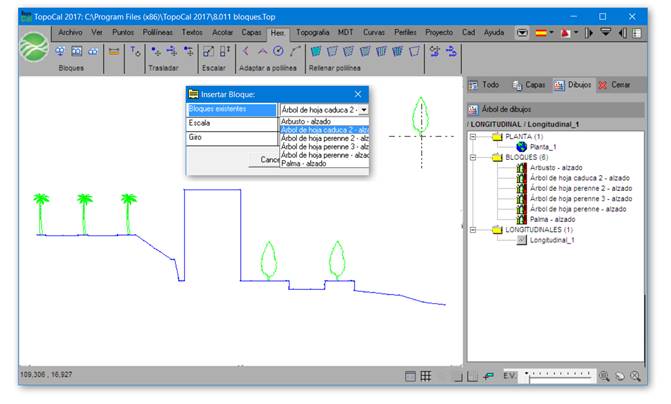This screenshot has height=404, width=671.
Task: Select the first Bloques tool icon
Action: [60, 51]
